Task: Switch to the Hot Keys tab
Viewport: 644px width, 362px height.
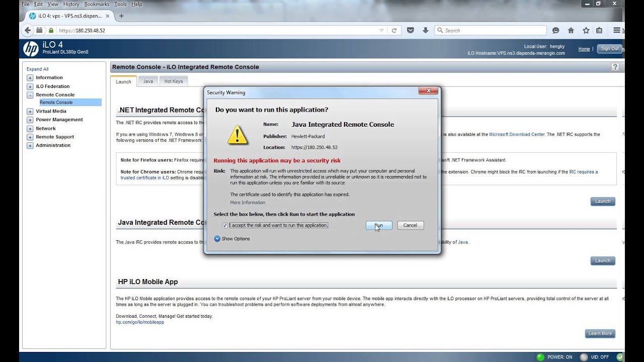Action: tap(174, 81)
